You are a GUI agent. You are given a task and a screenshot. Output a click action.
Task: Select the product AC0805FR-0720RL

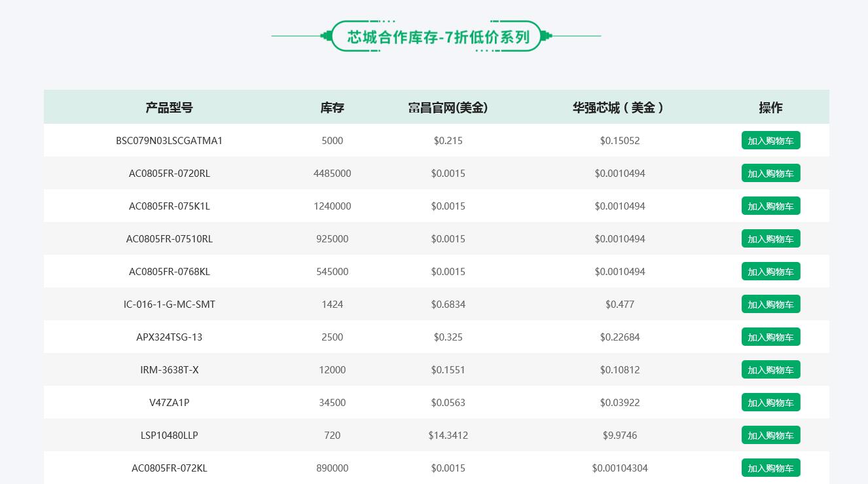(x=169, y=173)
